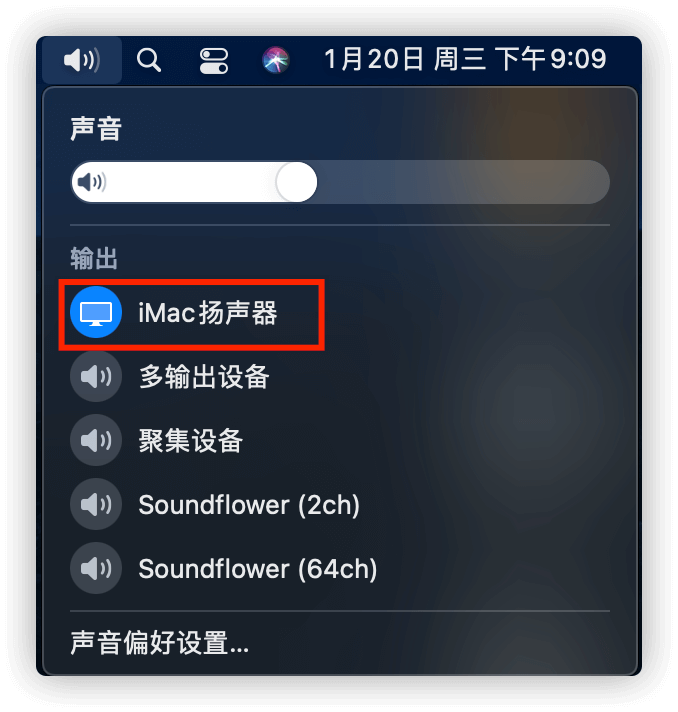Click speaker icon beside 聚集设备
678x712 pixels.
pos(96,440)
